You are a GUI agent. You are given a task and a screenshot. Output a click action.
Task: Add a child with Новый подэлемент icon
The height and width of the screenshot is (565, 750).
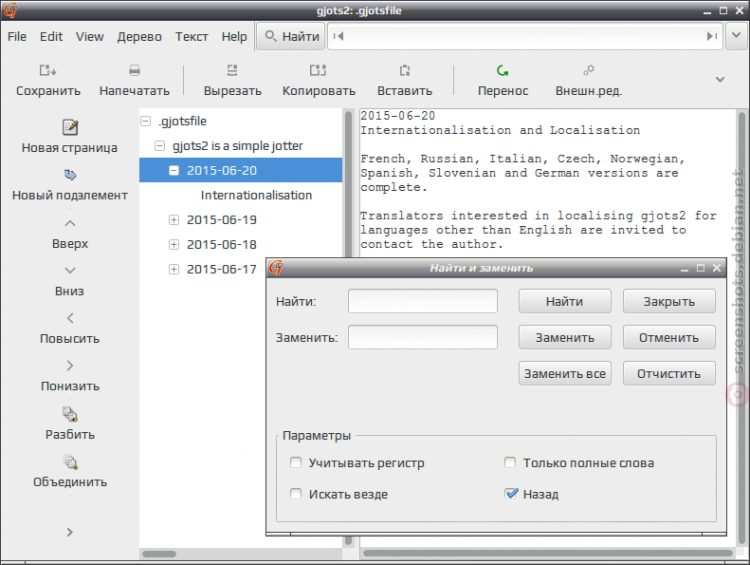(70, 175)
